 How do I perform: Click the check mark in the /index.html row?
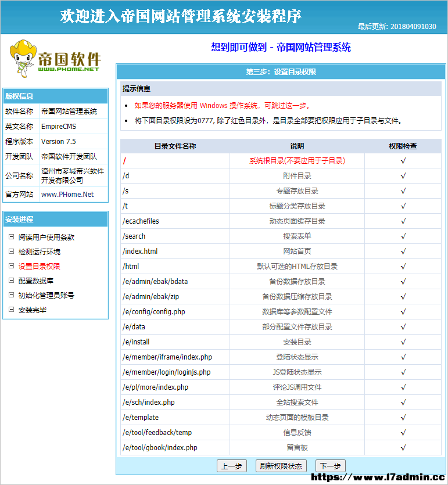pyautogui.click(x=403, y=252)
